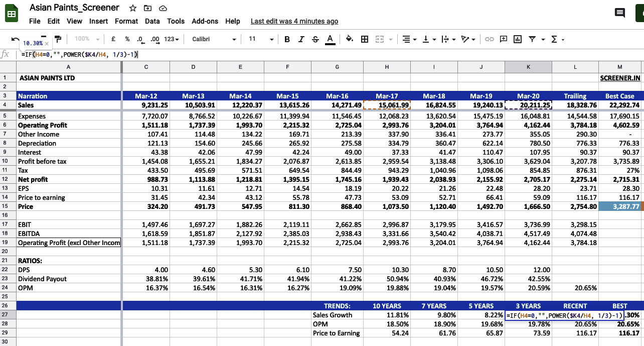Viewport: 644px width, 346px height.
Task: Select the Paint format tool
Action: coord(58,39)
